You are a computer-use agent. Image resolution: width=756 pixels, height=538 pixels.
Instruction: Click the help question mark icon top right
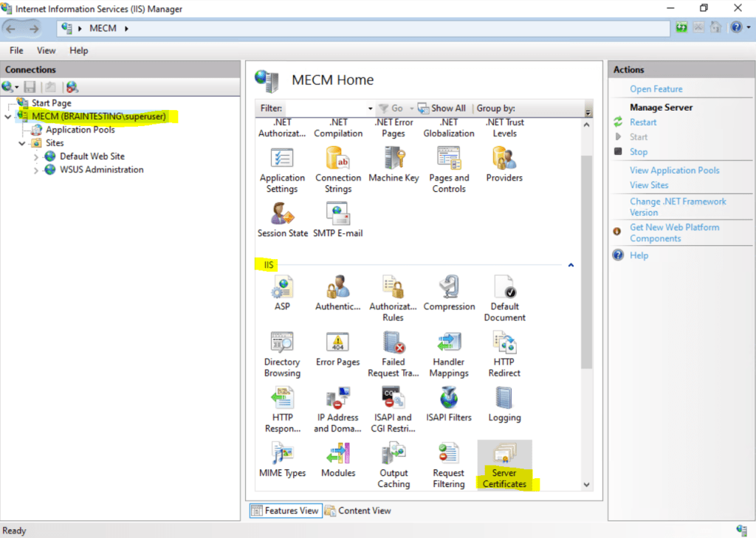pos(736,27)
